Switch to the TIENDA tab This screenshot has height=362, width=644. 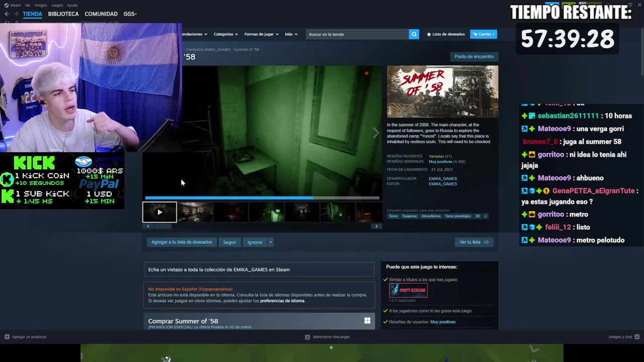pyautogui.click(x=32, y=14)
